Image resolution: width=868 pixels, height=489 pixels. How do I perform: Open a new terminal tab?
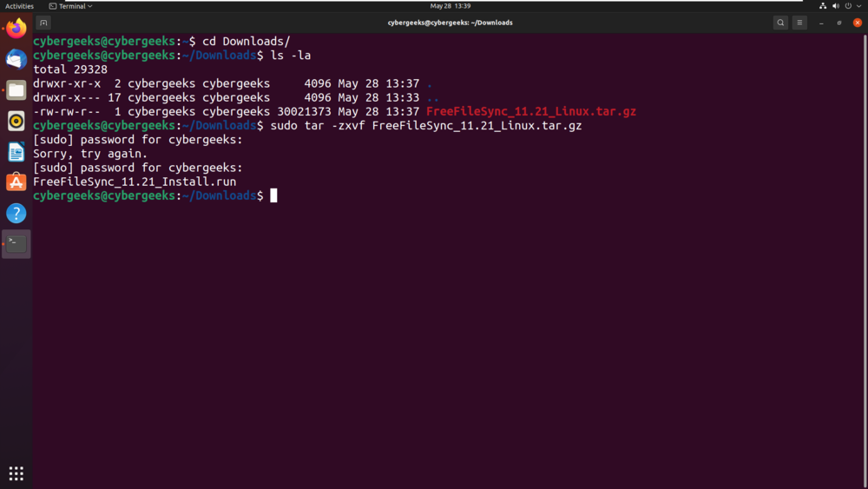click(43, 23)
